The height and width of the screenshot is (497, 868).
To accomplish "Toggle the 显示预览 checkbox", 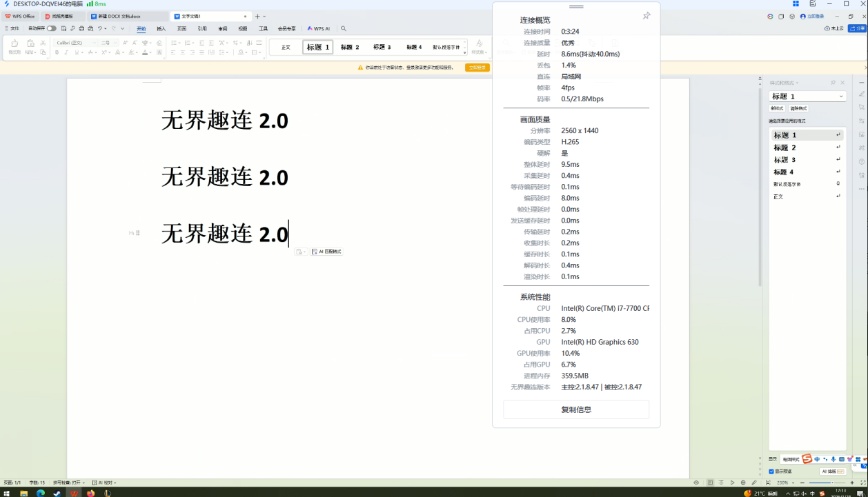I will [771, 471].
